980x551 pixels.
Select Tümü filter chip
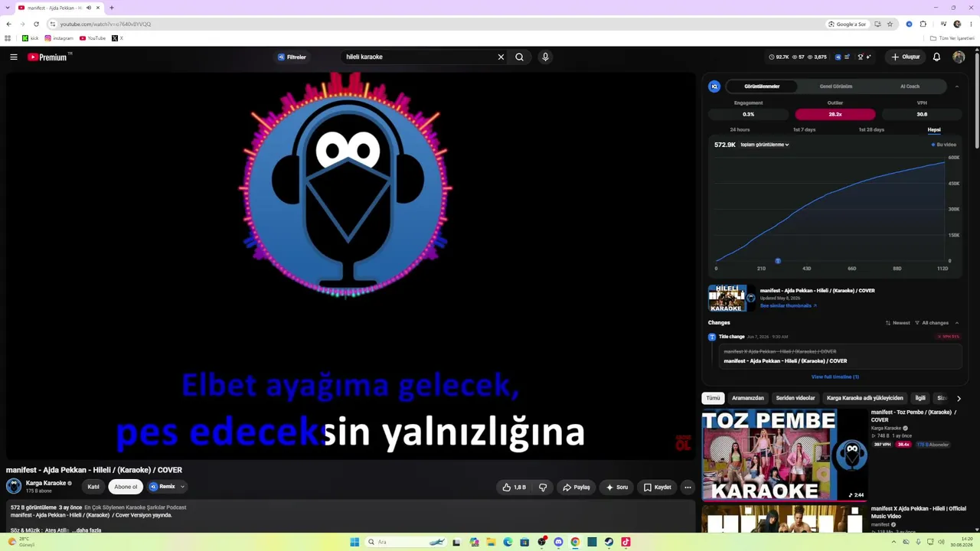point(713,399)
